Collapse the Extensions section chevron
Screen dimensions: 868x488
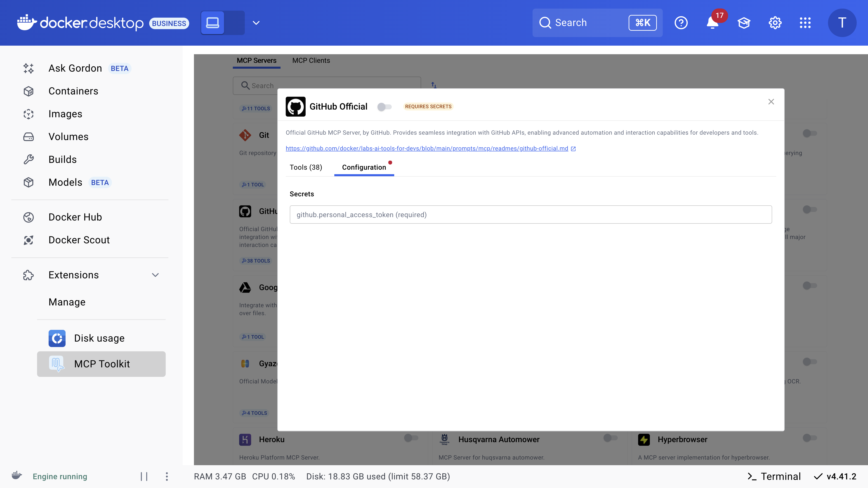pos(155,275)
